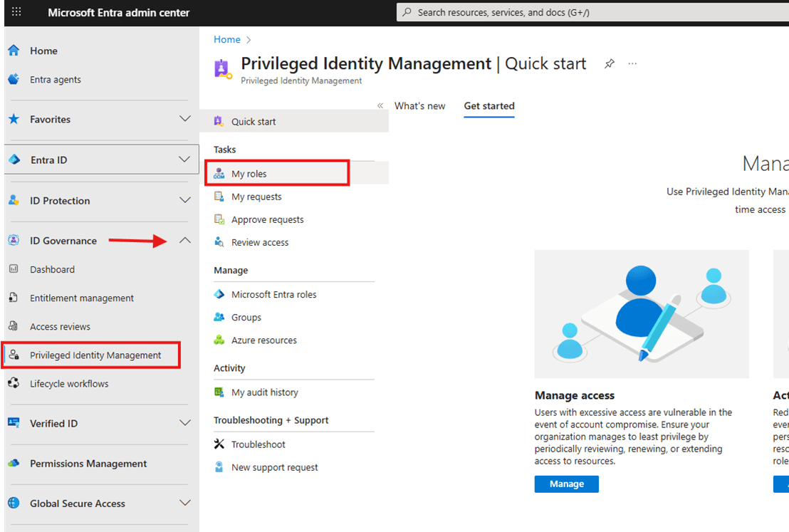Collapse the ID Governance section chevron

pos(185,241)
